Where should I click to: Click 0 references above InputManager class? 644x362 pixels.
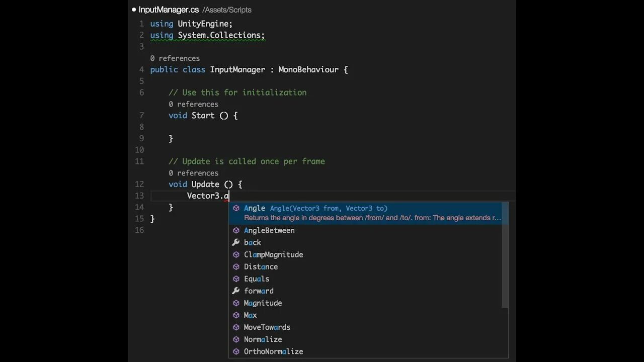pos(175,58)
